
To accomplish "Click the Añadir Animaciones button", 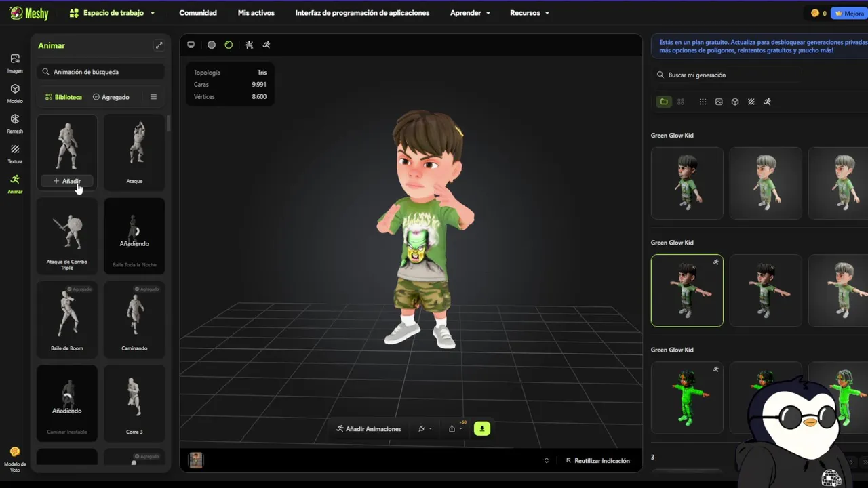I will tap(369, 428).
